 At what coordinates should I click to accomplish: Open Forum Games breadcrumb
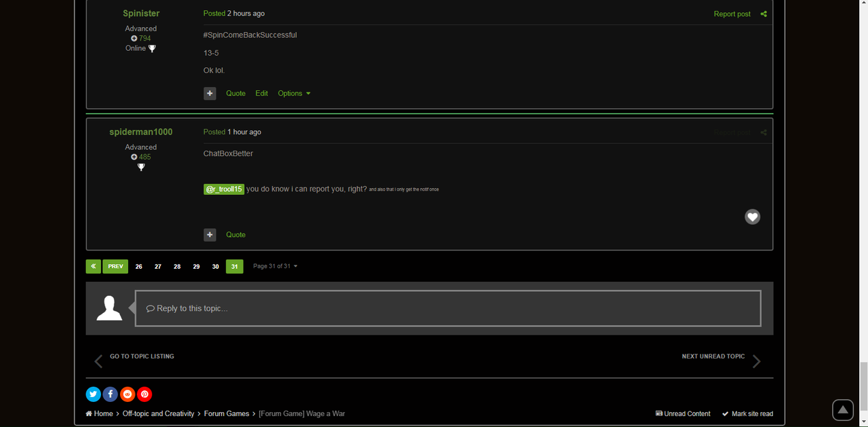point(226,414)
